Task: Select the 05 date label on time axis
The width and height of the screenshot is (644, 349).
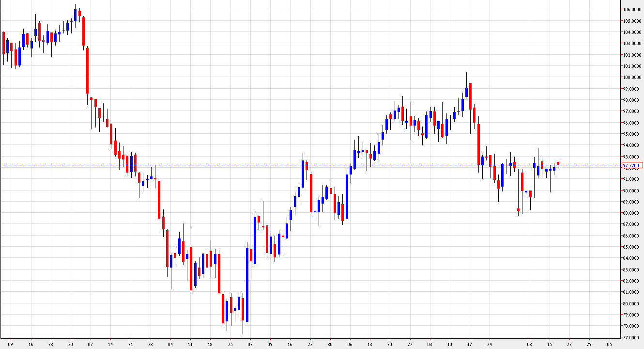Action: point(609,344)
